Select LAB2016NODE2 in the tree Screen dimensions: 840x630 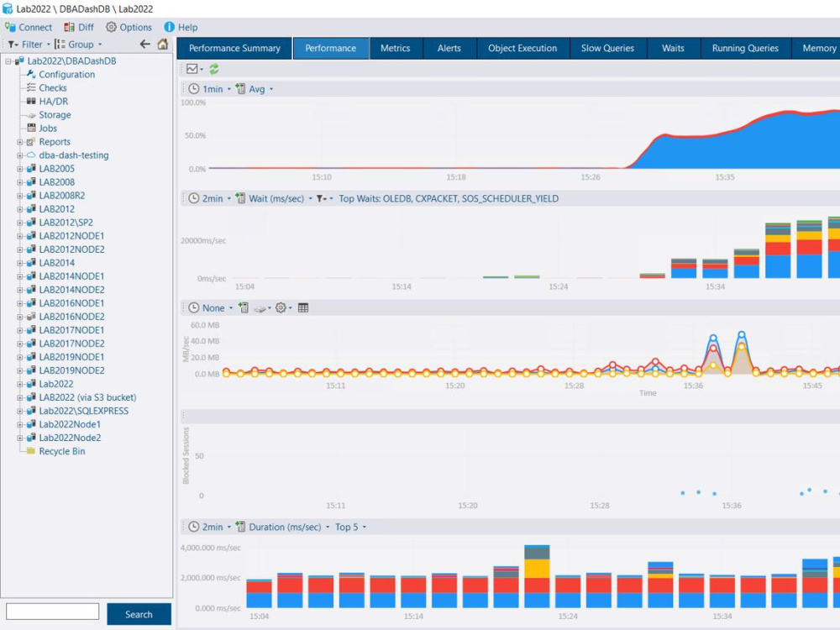(x=71, y=317)
